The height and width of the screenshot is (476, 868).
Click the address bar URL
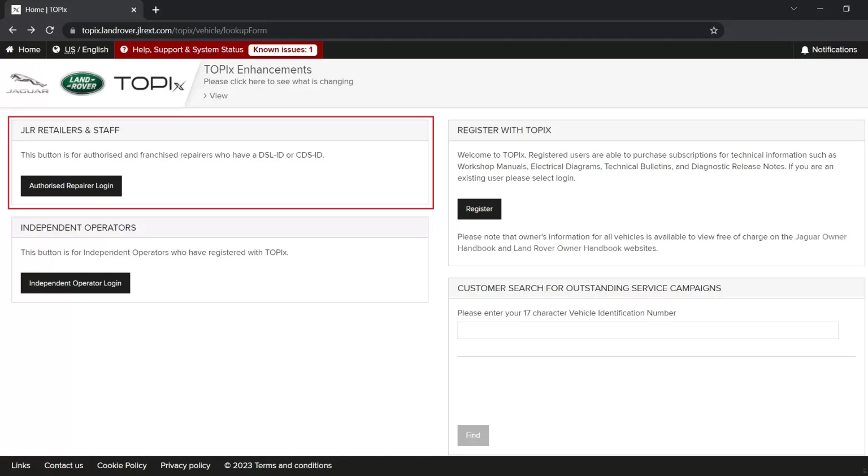(174, 31)
